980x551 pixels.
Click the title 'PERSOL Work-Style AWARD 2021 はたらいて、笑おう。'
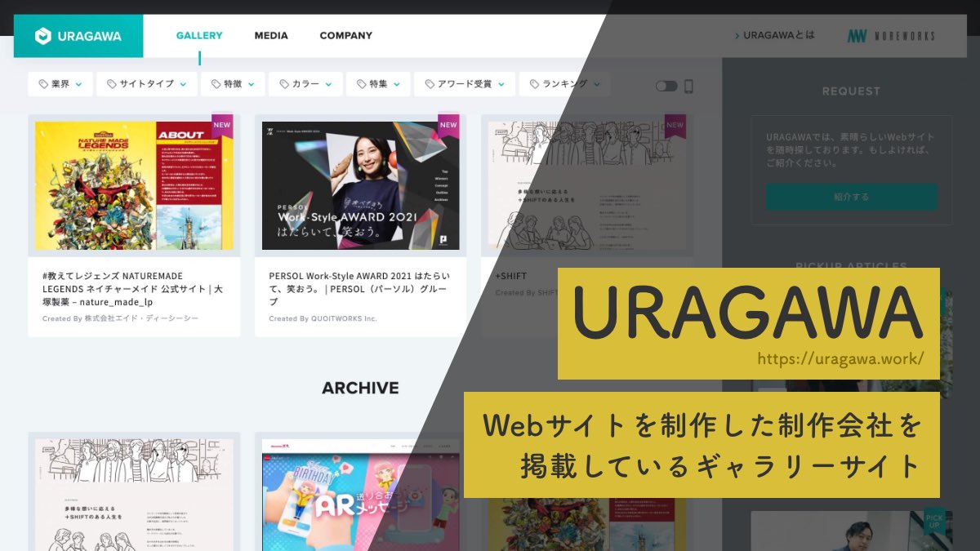coord(359,289)
